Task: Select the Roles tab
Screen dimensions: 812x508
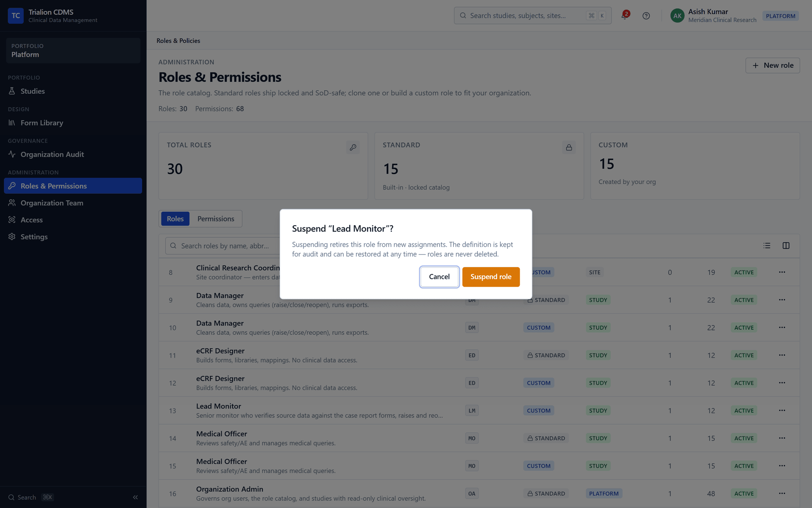Action: [175, 219]
